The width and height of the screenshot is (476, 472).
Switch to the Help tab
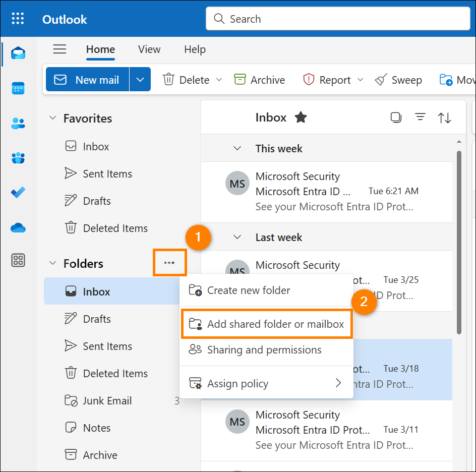tap(195, 49)
